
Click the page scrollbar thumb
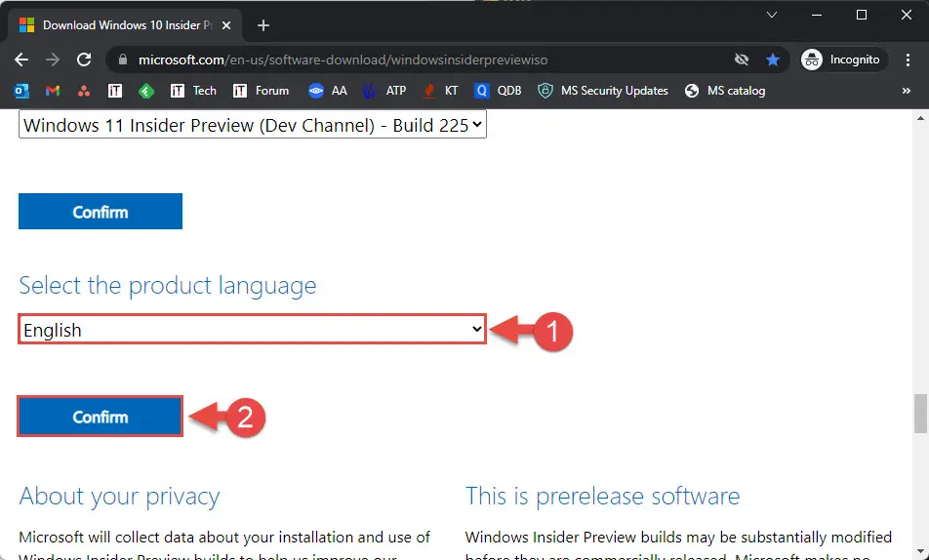click(x=920, y=414)
